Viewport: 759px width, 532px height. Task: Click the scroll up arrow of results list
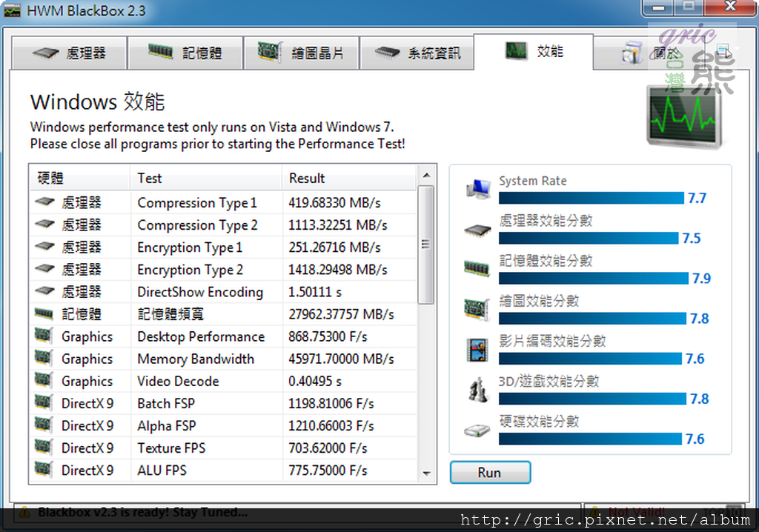click(x=426, y=176)
